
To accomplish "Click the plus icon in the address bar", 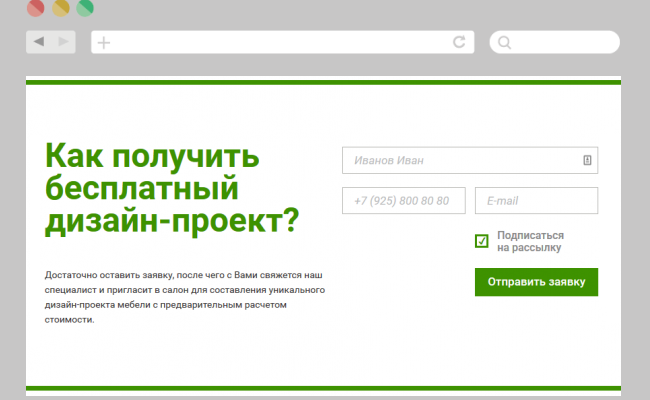I will (x=104, y=42).
